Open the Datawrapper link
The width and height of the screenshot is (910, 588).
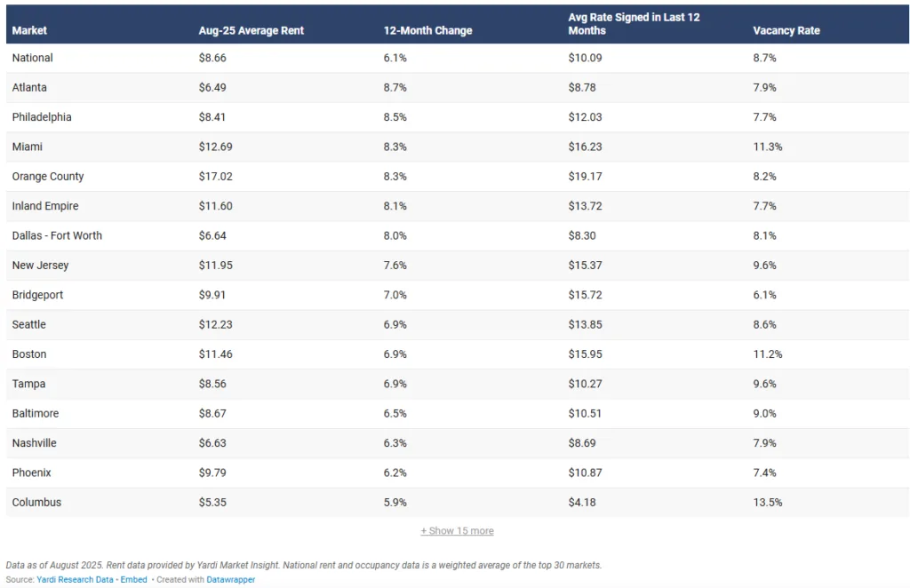tap(230, 580)
